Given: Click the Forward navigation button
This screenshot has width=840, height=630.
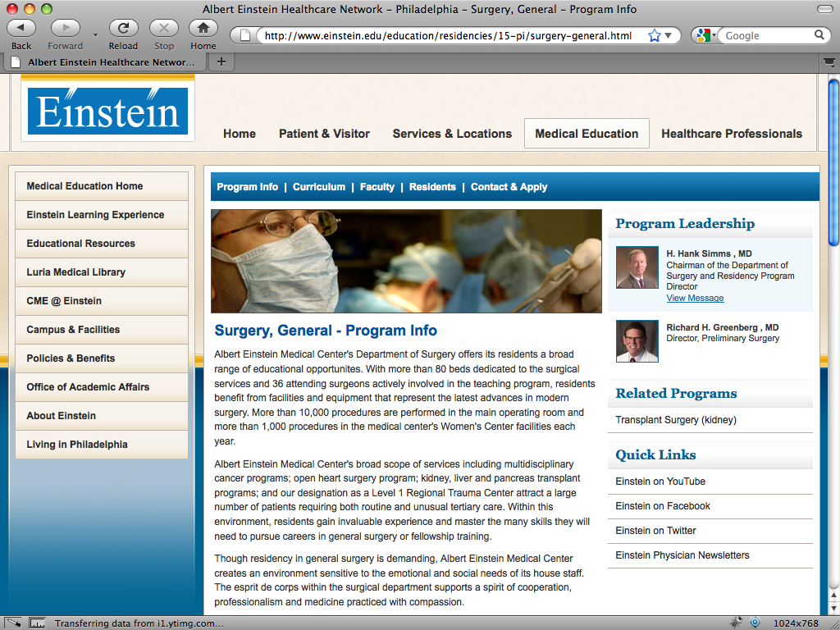Looking at the screenshot, I should tap(66, 28).
